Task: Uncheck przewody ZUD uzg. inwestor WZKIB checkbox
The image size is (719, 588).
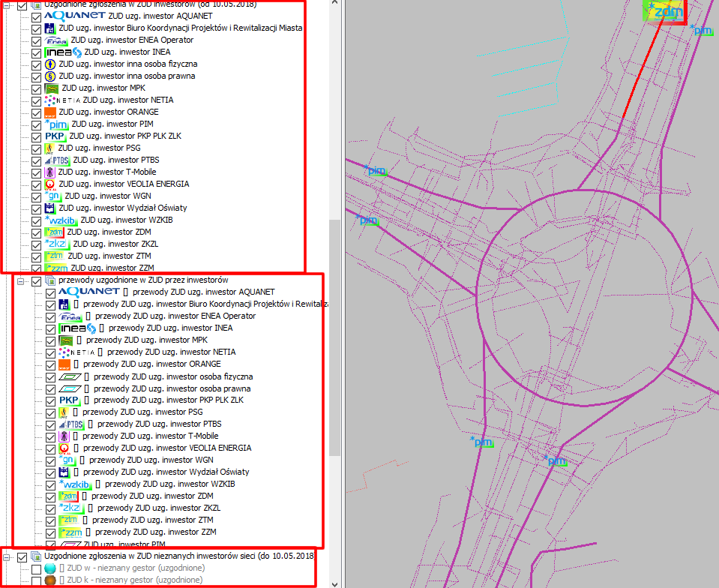Action: click(x=50, y=484)
